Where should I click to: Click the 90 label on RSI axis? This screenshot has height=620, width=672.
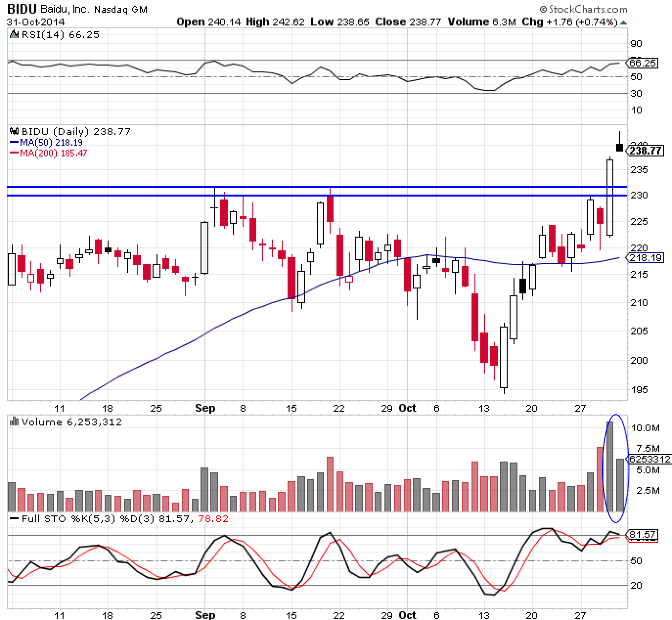click(x=636, y=44)
